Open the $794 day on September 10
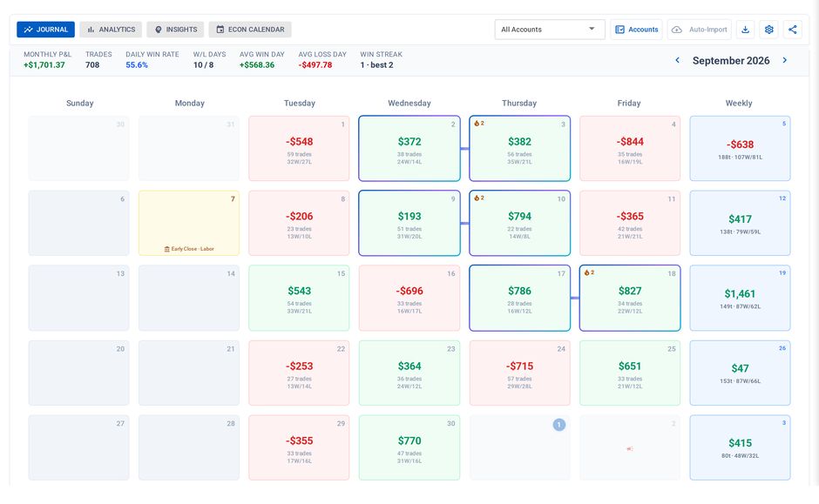This screenshot has height=504, width=819. pos(519,224)
